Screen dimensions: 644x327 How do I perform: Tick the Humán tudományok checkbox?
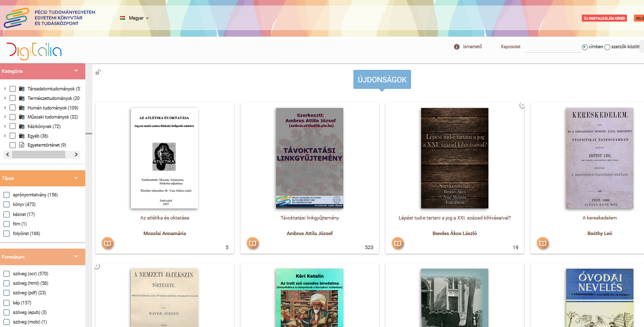13,107
